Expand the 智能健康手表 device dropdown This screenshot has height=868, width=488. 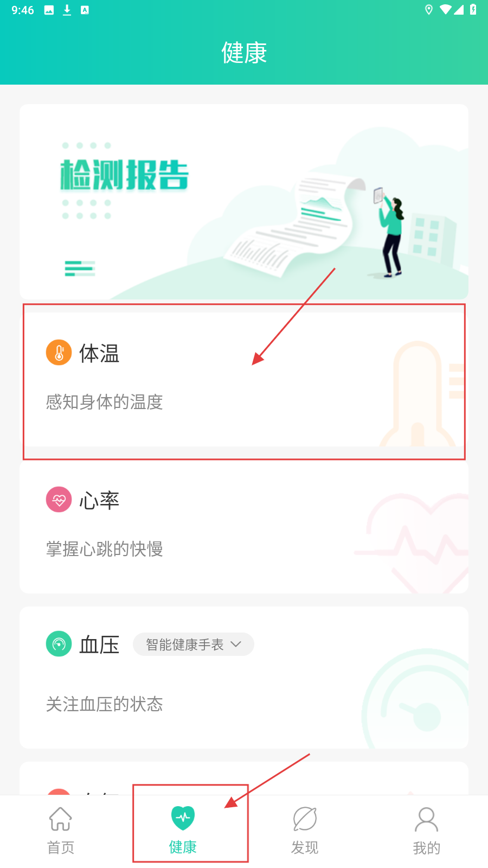(194, 644)
